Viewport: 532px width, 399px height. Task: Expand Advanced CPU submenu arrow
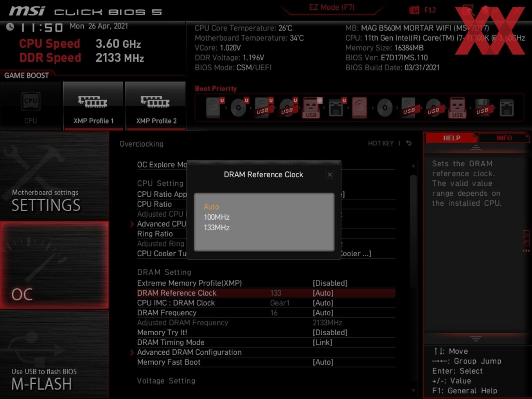pos(132,224)
